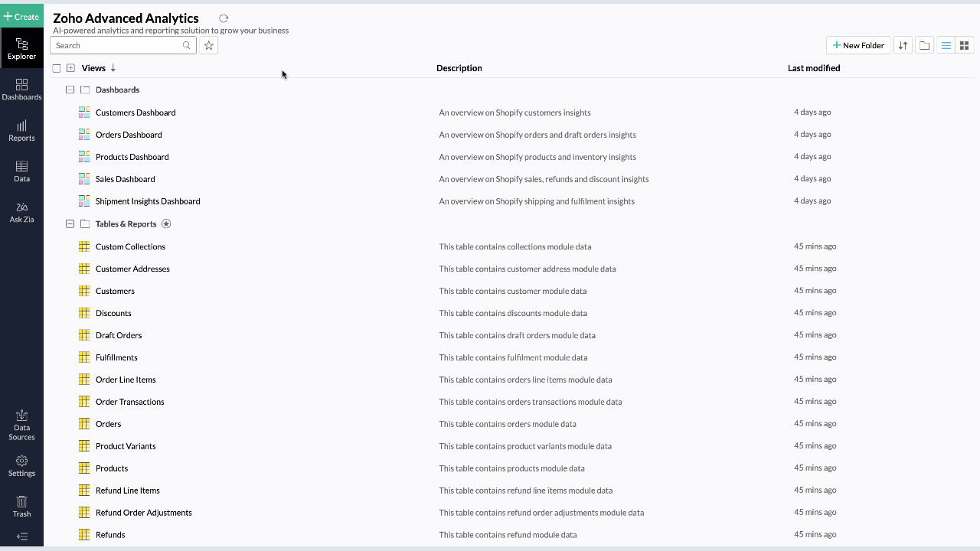This screenshot has width=980, height=551.
Task: Click "This table contains orders transactions module data"
Action: [x=531, y=402]
